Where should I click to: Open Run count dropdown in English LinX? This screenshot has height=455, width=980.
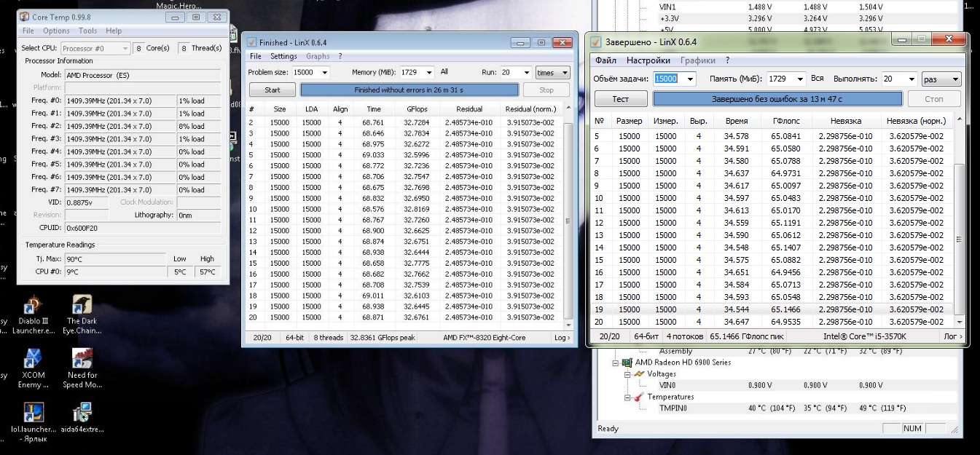tap(525, 73)
